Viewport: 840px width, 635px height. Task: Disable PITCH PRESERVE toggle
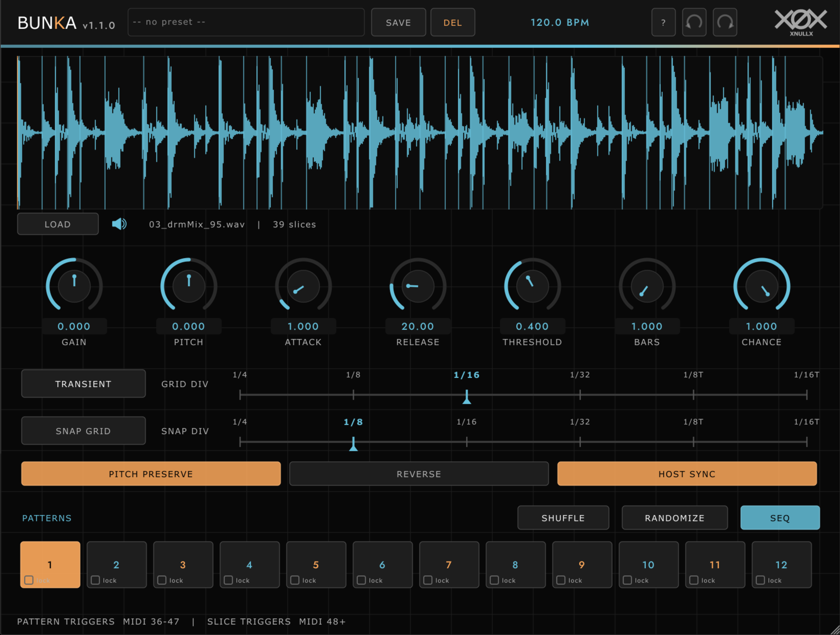point(151,474)
